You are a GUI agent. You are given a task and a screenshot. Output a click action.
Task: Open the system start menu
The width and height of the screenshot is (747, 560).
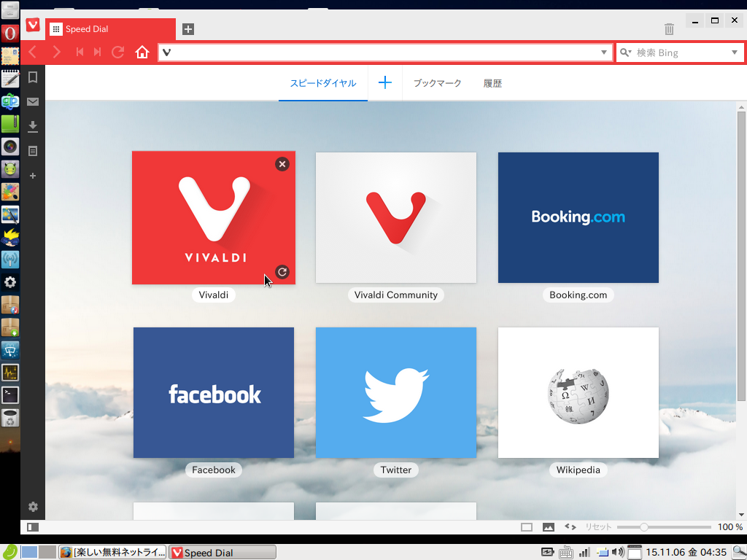(x=9, y=552)
